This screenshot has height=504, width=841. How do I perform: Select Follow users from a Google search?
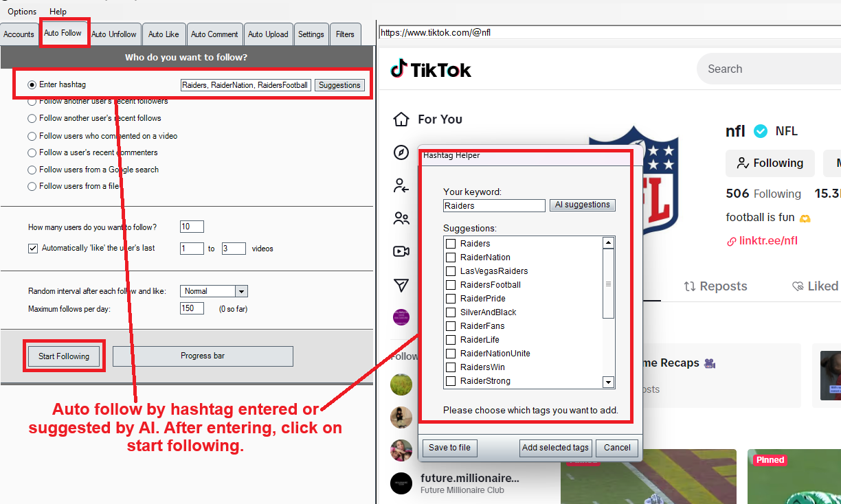tap(32, 170)
